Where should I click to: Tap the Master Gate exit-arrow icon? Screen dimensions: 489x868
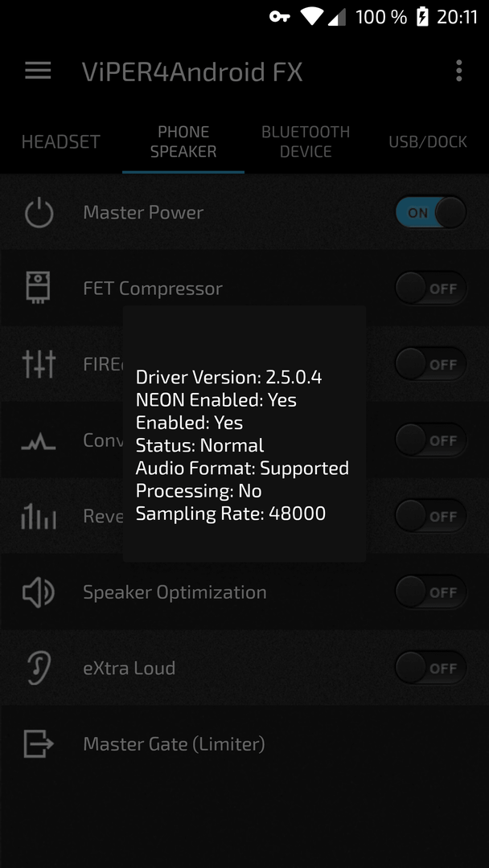pyautogui.click(x=39, y=743)
